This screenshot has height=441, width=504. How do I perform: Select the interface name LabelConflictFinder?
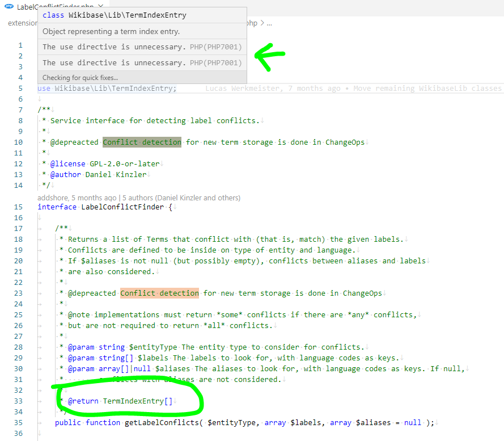pyautogui.click(x=121, y=207)
